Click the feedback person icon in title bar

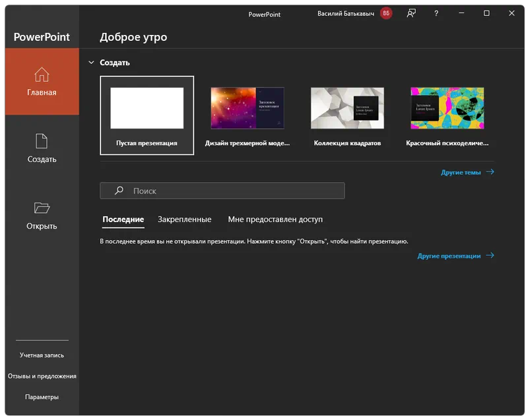411,14
